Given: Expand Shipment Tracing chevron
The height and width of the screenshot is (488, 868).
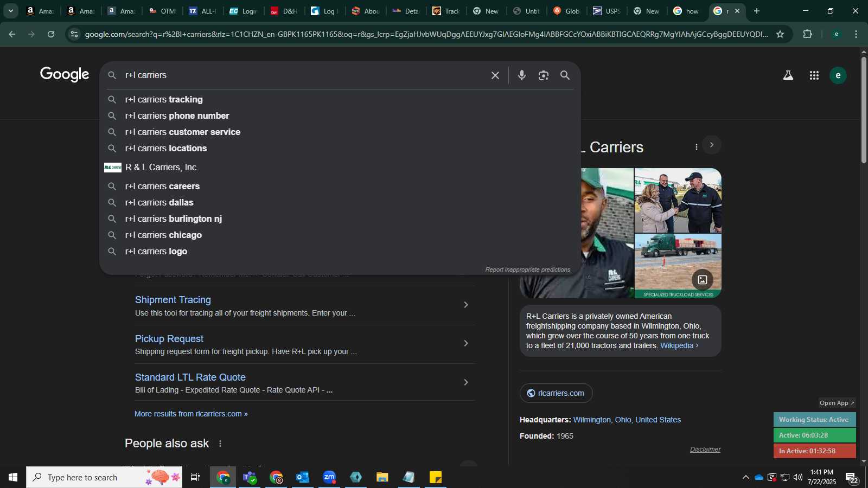Looking at the screenshot, I should pos(465,305).
